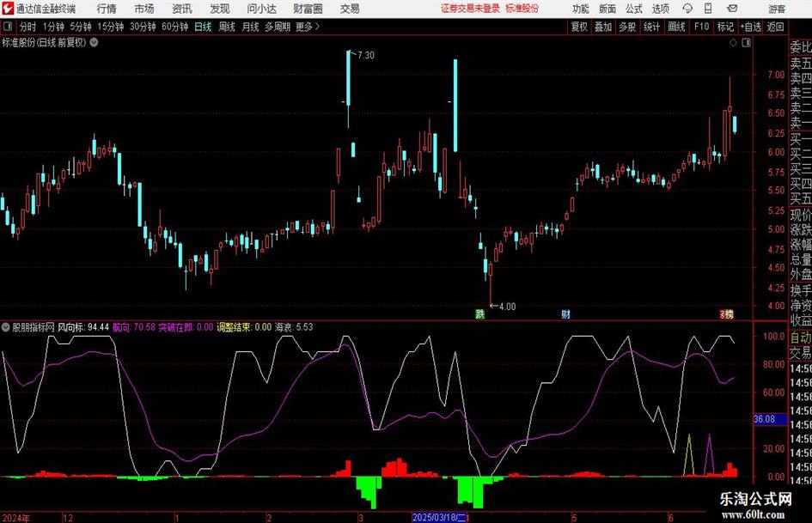Open the envelope messages icon
Image resolution: width=812 pixels, height=523 pixels.
tap(732, 9)
